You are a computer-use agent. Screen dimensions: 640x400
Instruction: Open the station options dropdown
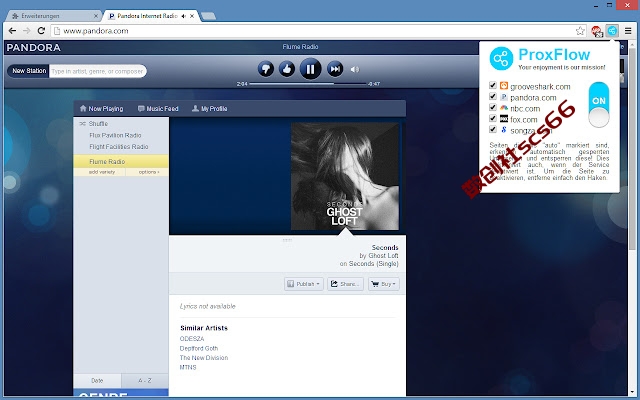pos(149,172)
